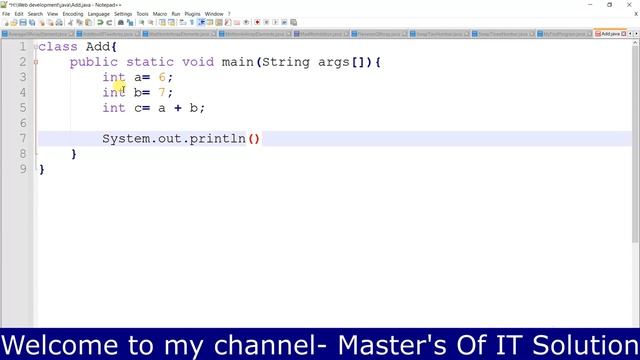The image size is (640, 360).
Task: Open the Search menu
Action: click(35, 14)
